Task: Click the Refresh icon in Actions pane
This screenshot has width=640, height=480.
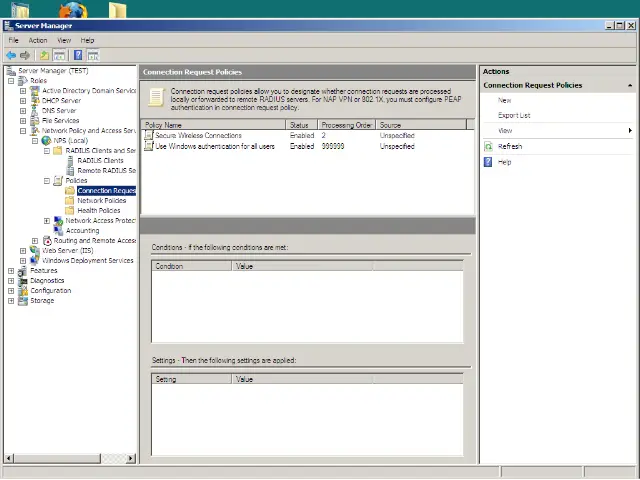Action: [488, 147]
